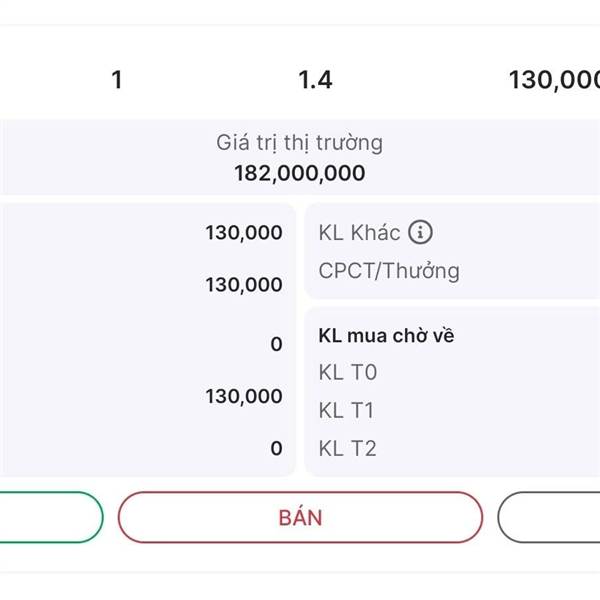Tap the Giá trị thị trường label
Screen dimensions: 600x600
coord(299,142)
